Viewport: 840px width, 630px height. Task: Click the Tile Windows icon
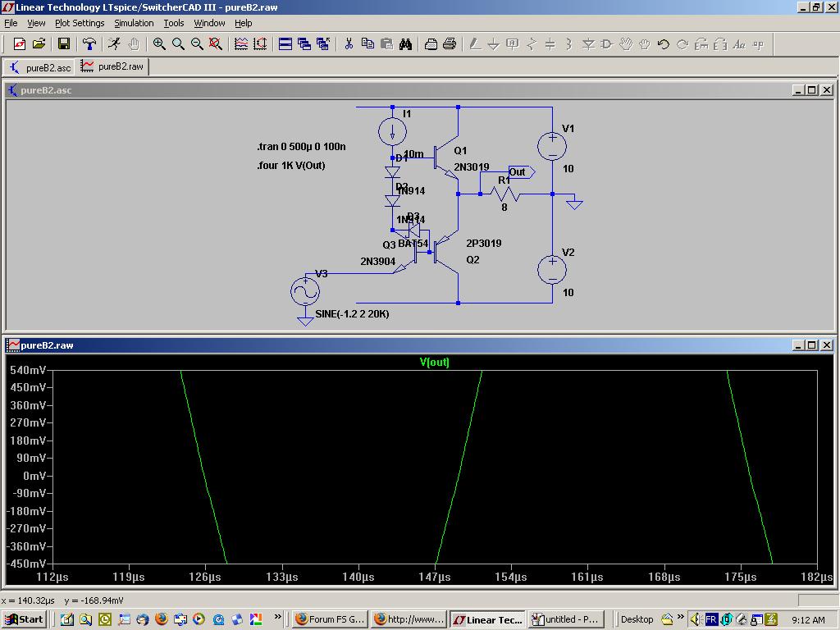(285, 44)
